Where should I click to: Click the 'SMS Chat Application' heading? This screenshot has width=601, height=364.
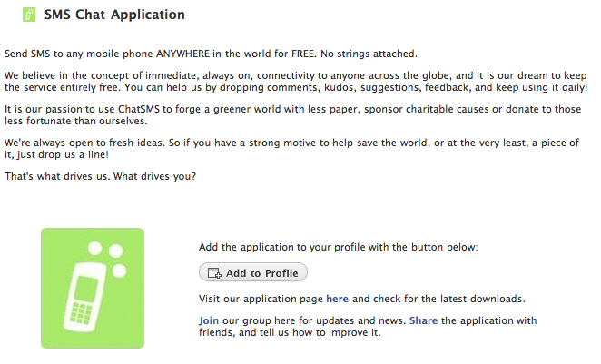click(114, 15)
